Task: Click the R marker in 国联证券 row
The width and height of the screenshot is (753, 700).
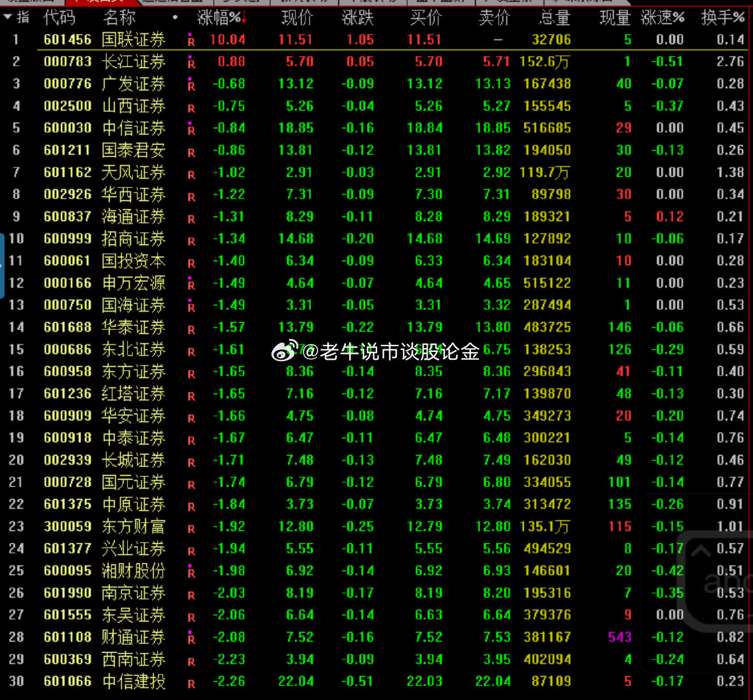Action: point(191,40)
